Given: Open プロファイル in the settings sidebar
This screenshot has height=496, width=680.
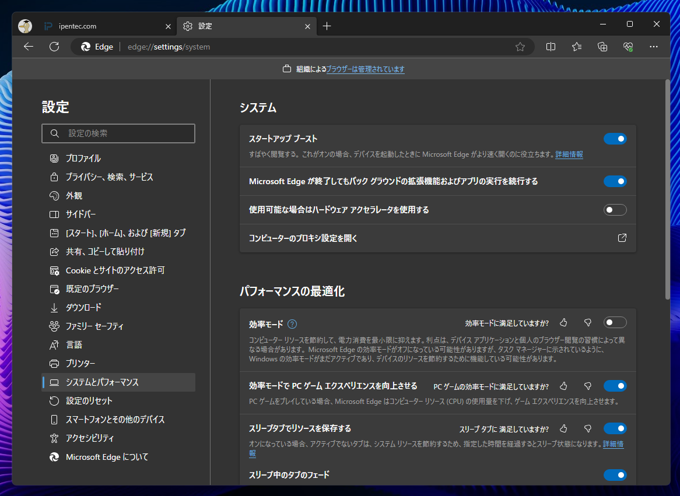Looking at the screenshot, I should [x=118, y=158].
